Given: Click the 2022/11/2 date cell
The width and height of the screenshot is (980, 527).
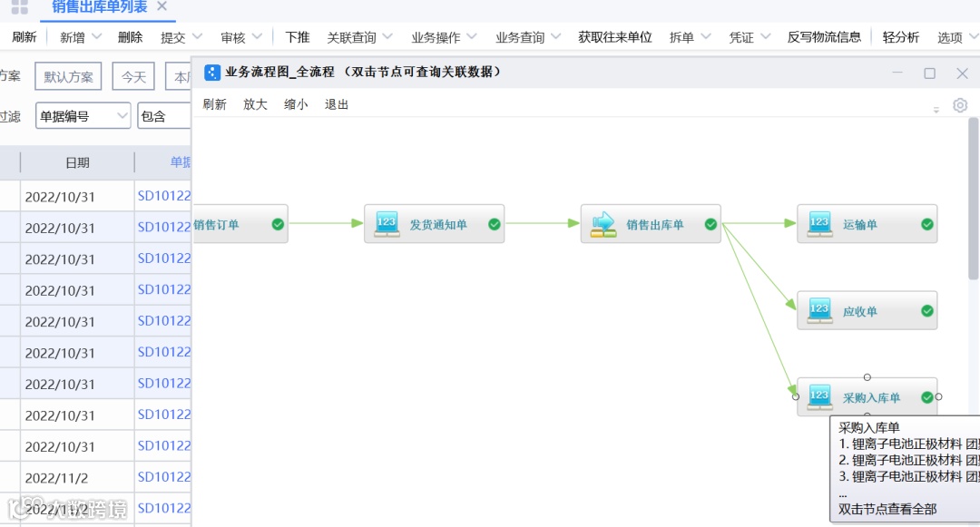Looking at the screenshot, I should coord(77,478).
